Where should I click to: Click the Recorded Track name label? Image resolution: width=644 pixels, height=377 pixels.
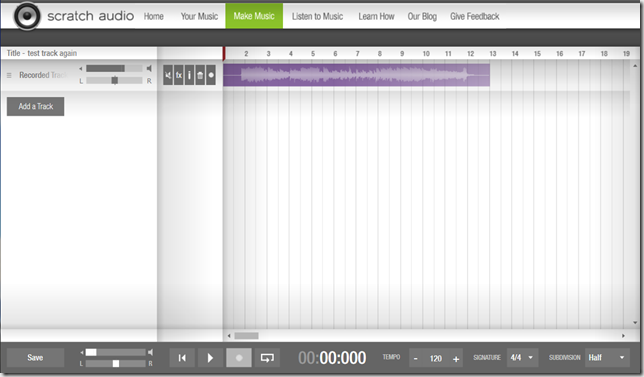43,75
